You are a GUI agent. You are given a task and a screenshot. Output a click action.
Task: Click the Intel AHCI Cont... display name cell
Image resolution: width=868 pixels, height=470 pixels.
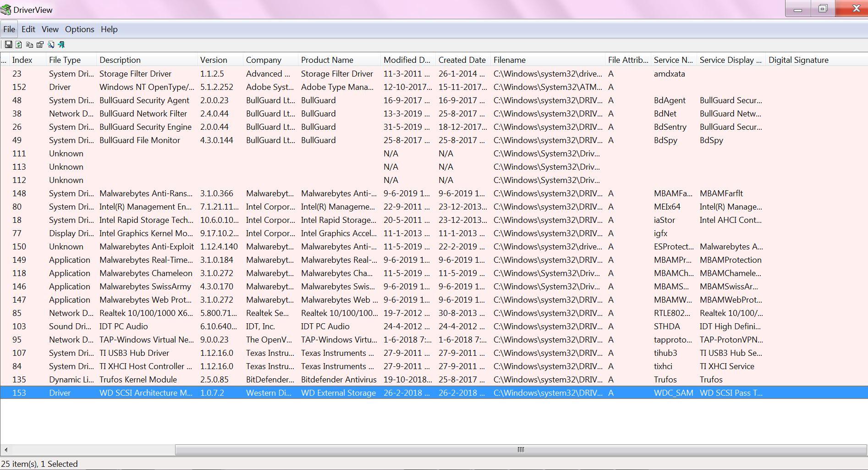731,220
